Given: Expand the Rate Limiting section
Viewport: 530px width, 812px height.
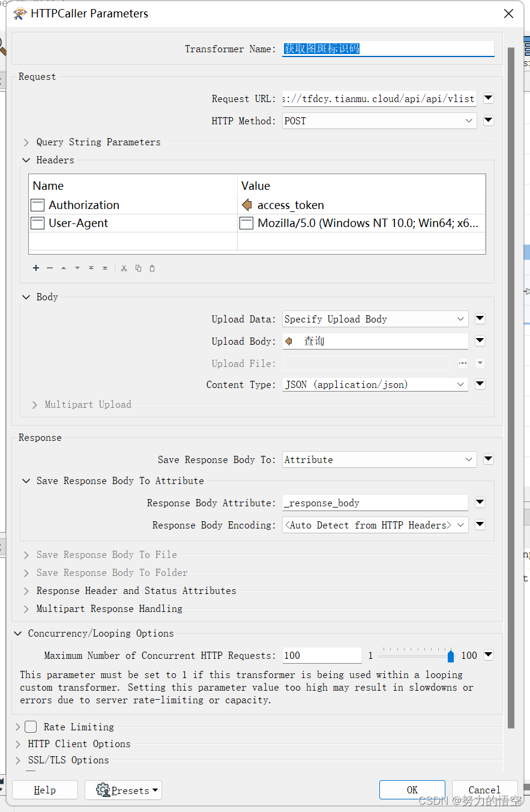Looking at the screenshot, I should tap(18, 727).
